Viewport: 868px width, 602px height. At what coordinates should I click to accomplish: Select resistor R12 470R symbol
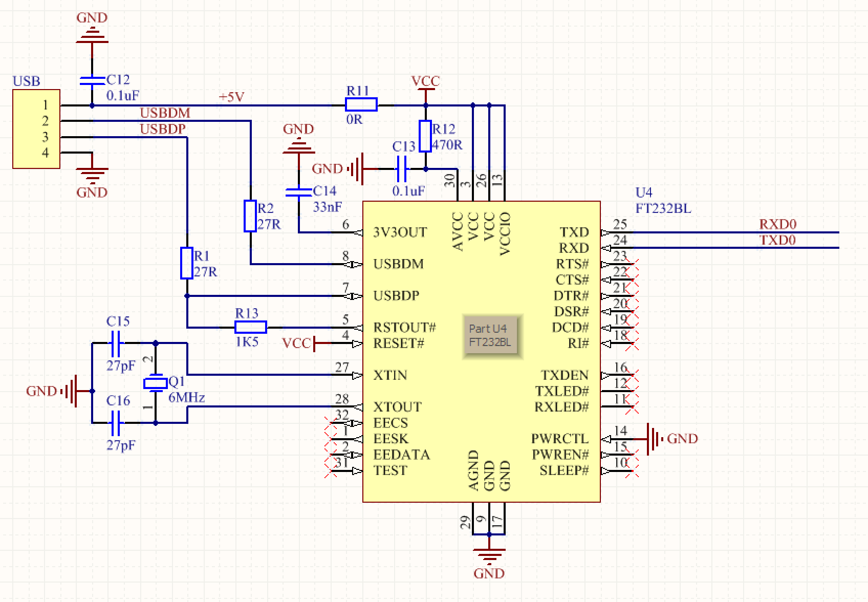point(425,136)
